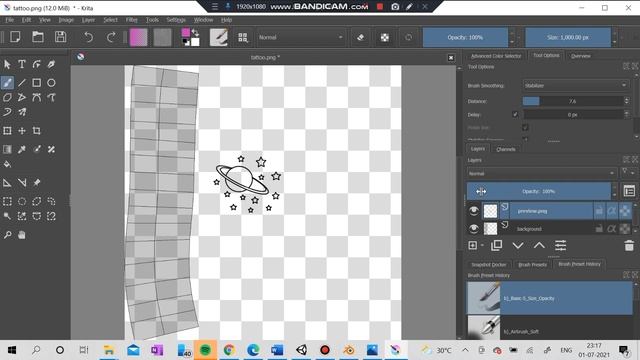Move layer down with the arrow
640x360 pixels.
(x=518, y=245)
